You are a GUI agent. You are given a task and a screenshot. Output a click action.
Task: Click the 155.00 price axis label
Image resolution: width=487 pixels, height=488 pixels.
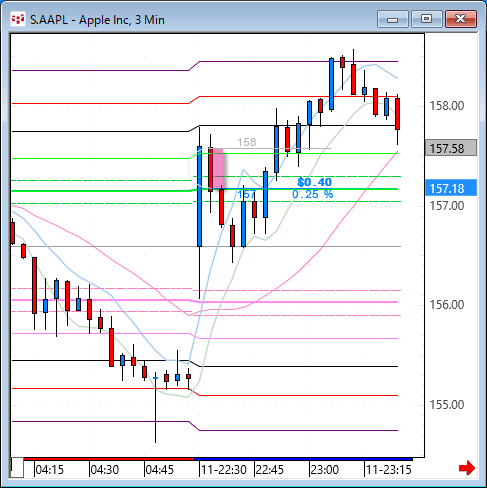[447, 405]
